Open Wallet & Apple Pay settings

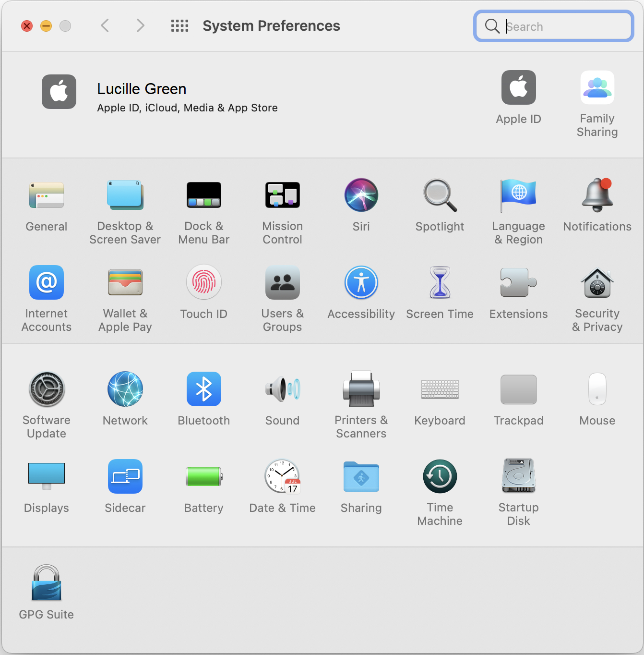(x=125, y=282)
